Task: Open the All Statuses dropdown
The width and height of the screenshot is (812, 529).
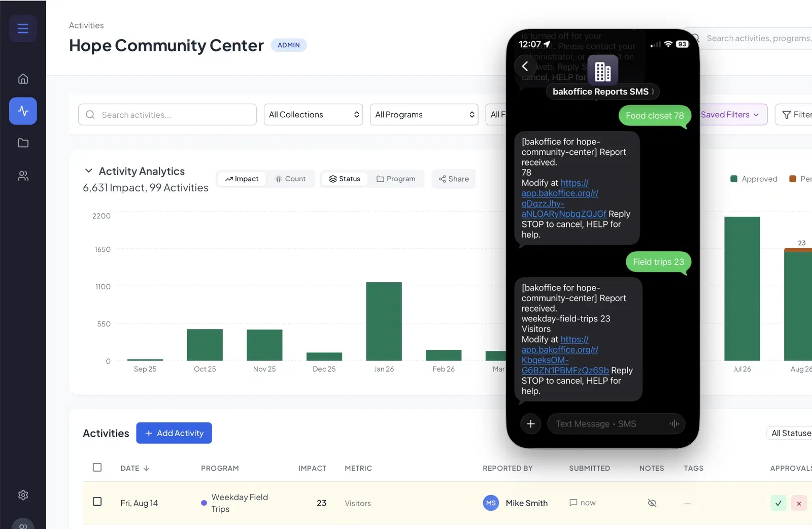Action: [x=790, y=433]
